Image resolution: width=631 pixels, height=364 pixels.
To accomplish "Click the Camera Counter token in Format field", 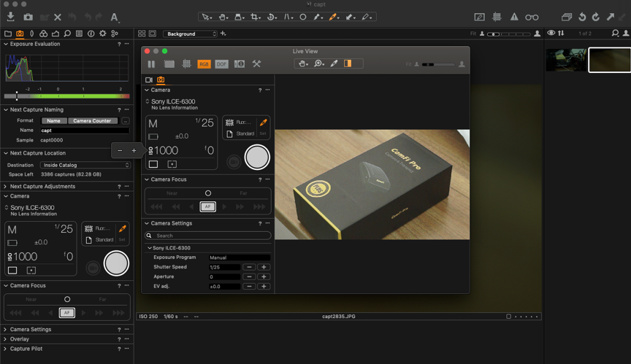I will pos(92,120).
